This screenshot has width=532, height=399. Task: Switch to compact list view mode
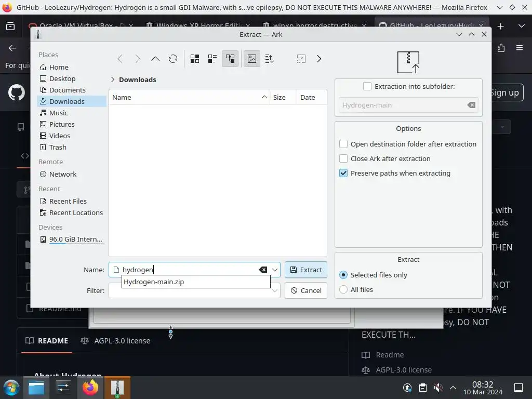212,59
